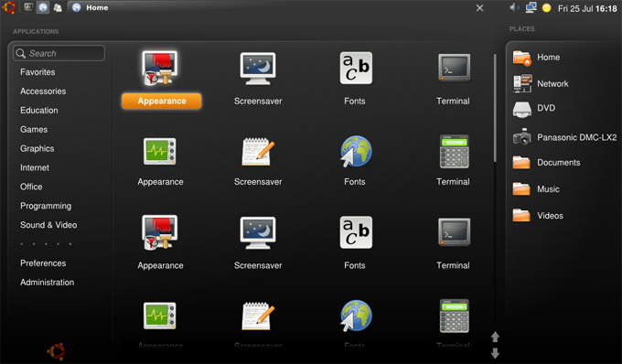
Task: Launch Terminal prompt icon in third row
Action: [455, 232]
